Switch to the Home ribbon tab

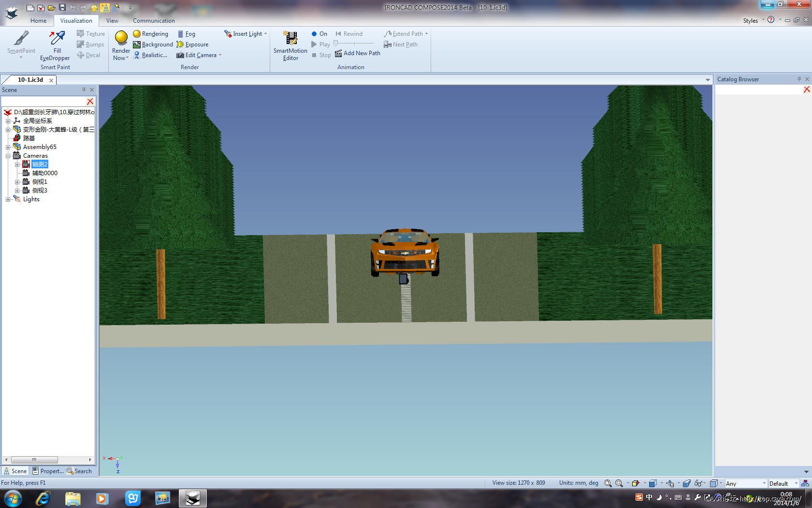point(38,21)
